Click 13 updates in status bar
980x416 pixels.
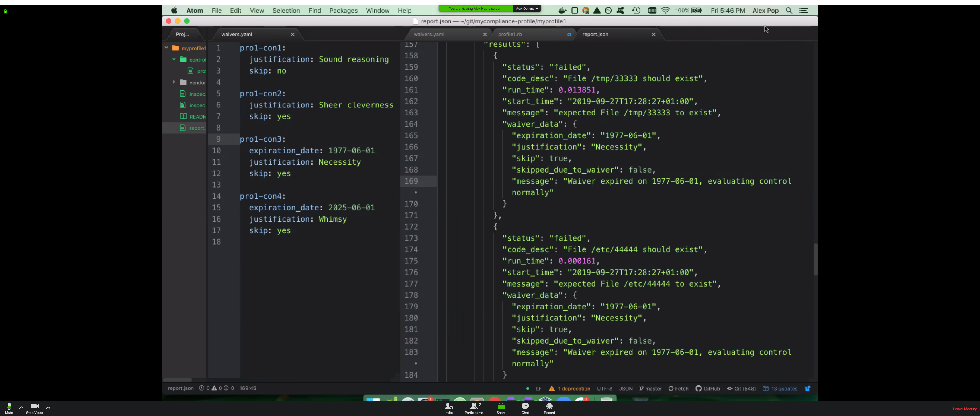point(780,389)
